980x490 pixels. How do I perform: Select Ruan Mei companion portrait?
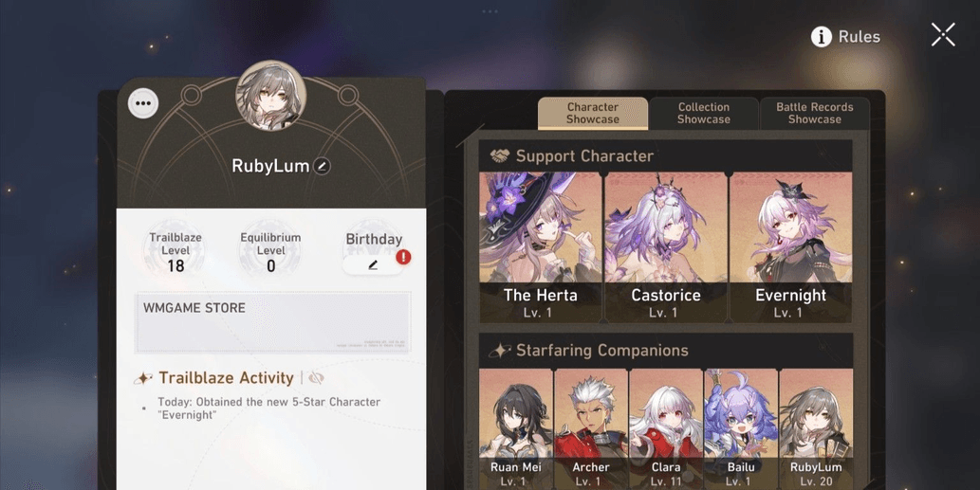coord(516,428)
